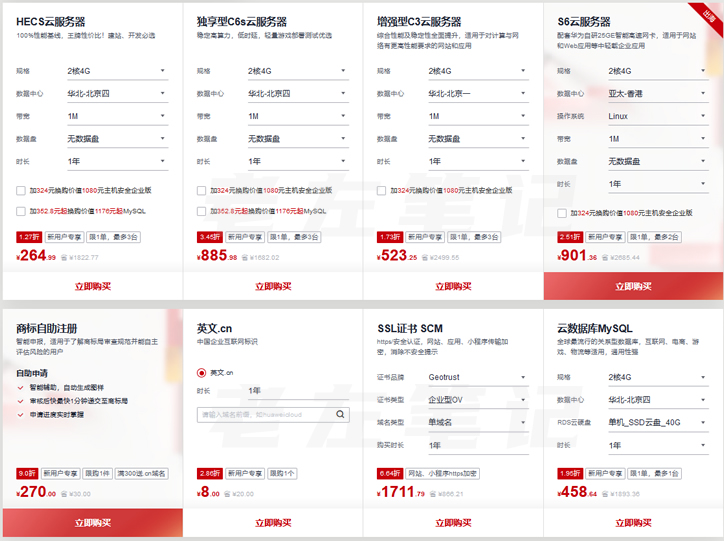Select the 英文.cn radio button
This screenshot has height=541, width=724.
(202, 372)
